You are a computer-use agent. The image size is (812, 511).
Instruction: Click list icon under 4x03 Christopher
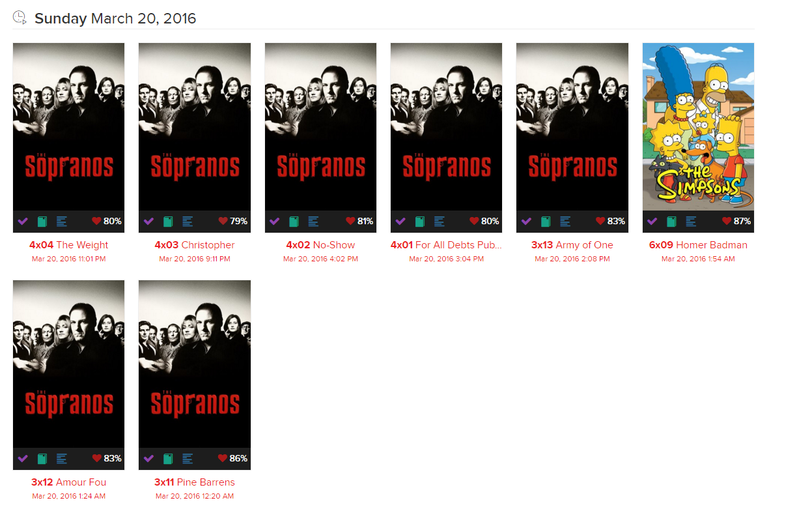click(188, 222)
